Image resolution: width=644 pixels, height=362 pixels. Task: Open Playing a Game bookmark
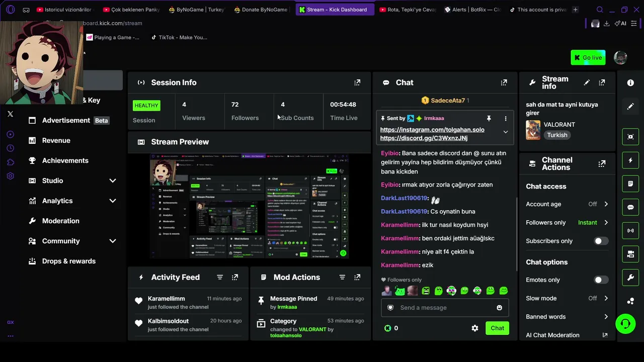tap(113, 37)
